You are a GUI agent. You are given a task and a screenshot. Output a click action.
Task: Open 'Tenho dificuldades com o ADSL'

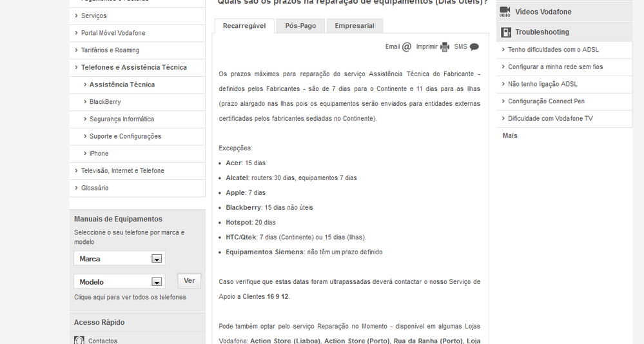coord(553,50)
